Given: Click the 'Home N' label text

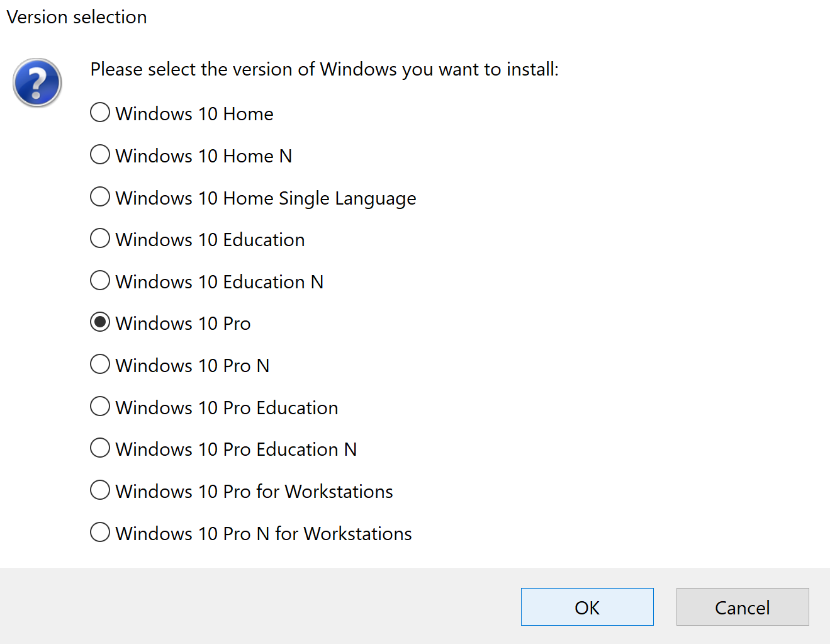Looking at the screenshot, I should [257, 155].
